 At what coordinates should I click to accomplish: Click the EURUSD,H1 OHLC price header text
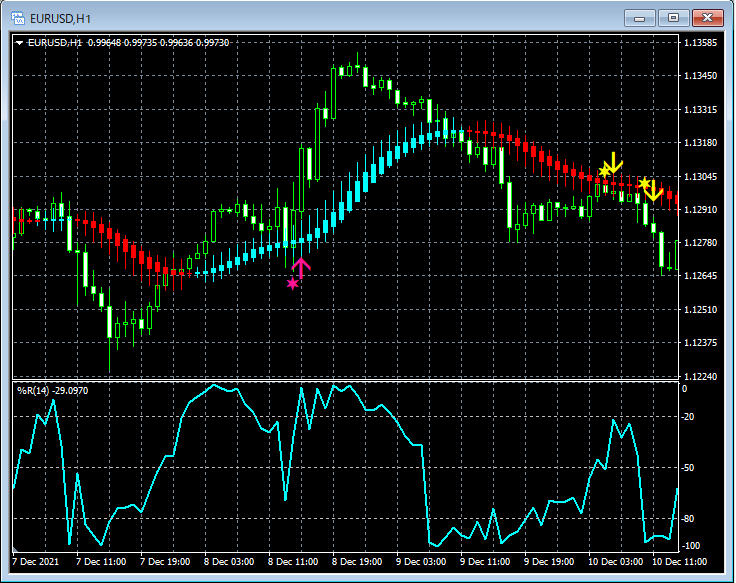(129, 43)
